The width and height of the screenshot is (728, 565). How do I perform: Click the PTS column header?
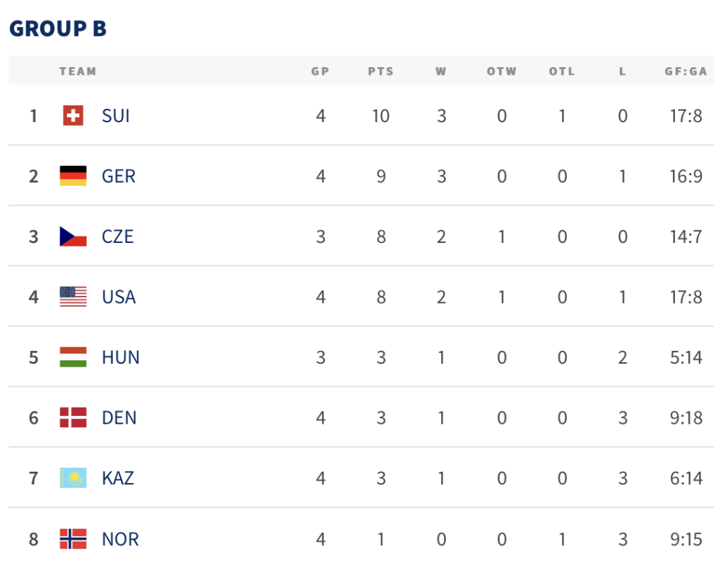pos(381,71)
